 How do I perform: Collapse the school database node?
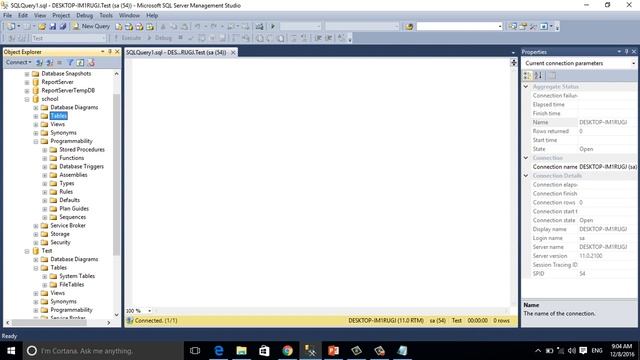[27, 99]
